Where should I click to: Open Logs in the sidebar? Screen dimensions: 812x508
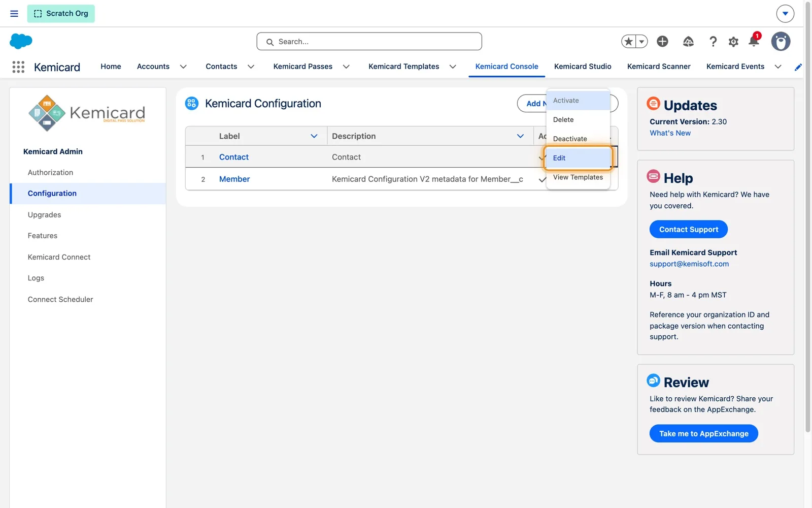click(88, 278)
